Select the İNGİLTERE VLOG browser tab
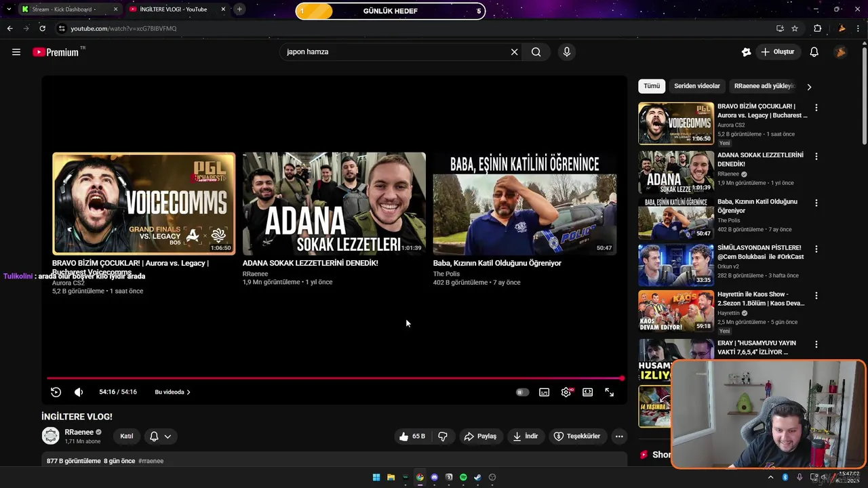 (173, 9)
